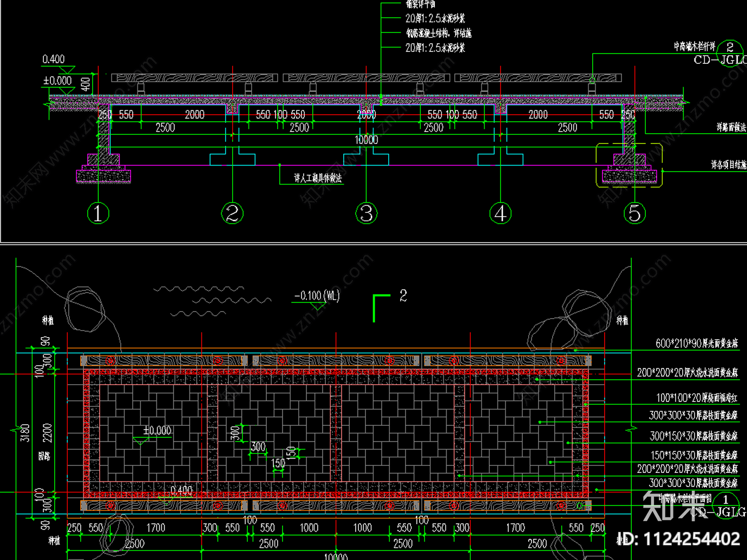Click the ±0.000 elevation marker in section view
Screen dimensions: 747x560
[57, 81]
